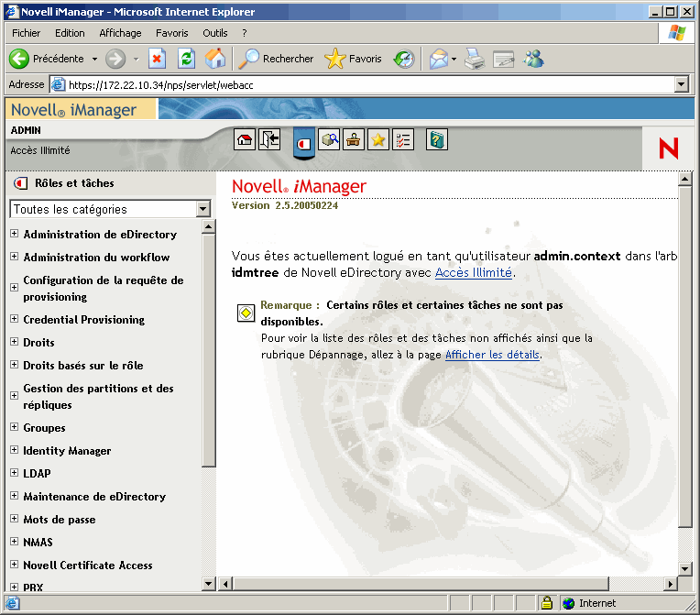Click the IE Stop icon

pyautogui.click(x=157, y=59)
